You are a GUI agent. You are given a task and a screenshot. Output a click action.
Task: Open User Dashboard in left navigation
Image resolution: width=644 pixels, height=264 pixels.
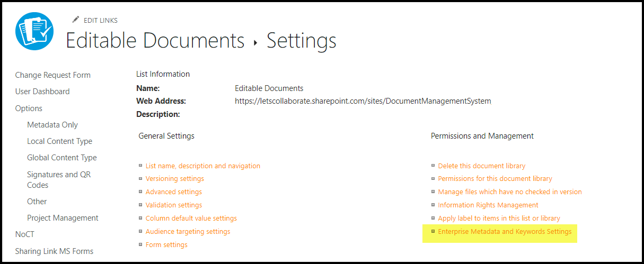pos(42,92)
